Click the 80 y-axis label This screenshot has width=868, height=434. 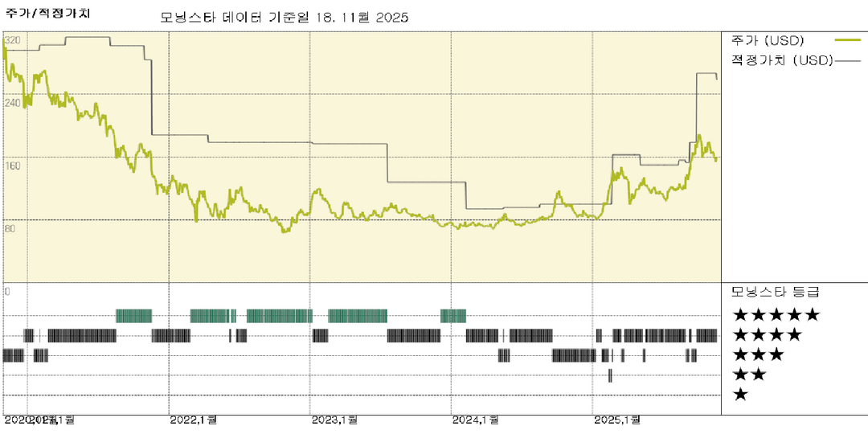(x=10, y=227)
